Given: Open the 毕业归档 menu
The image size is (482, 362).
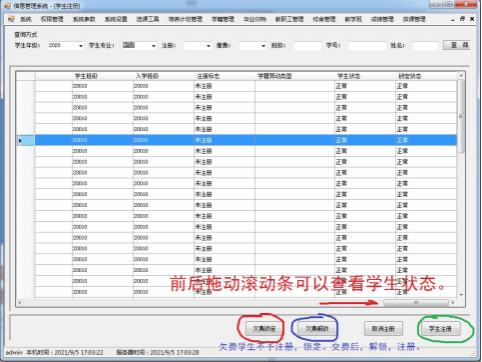Looking at the screenshot, I should (x=255, y=19).
